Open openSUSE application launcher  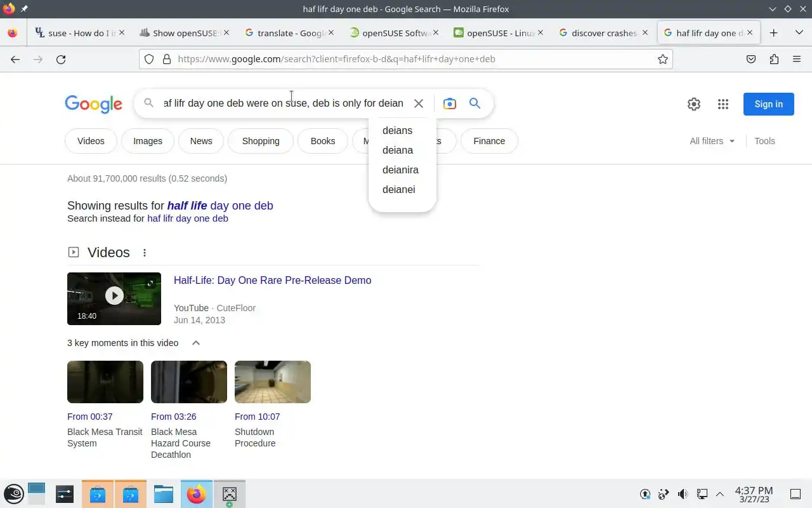(14, 494)
